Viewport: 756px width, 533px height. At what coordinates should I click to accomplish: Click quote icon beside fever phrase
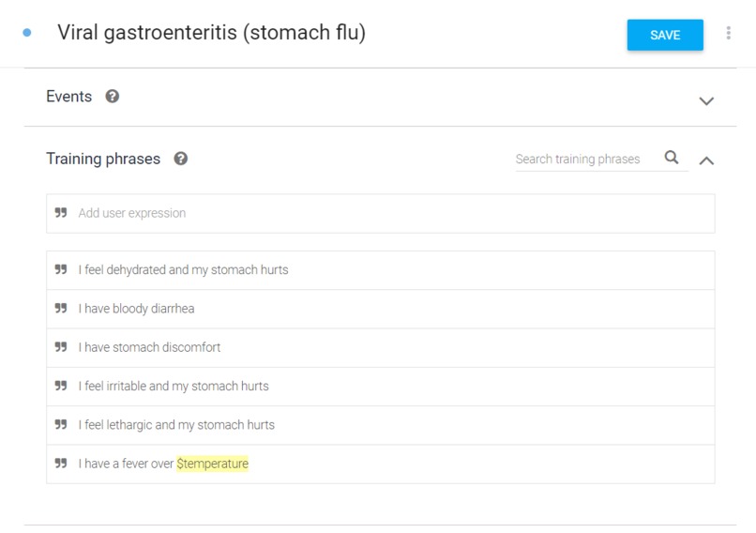61,464
